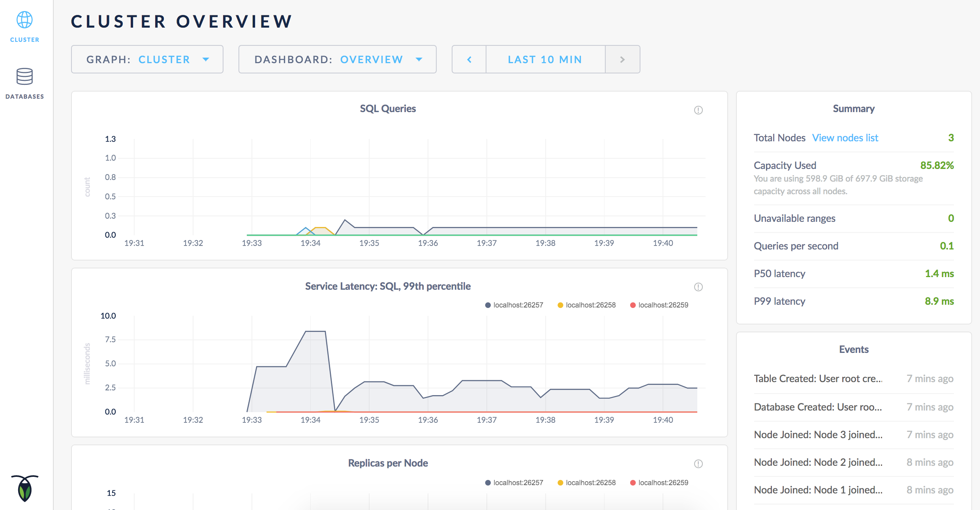Open the Last 10 Min time range selector
Image resolution: width=980 pixels, height=510 pixels.
point(545,59)
